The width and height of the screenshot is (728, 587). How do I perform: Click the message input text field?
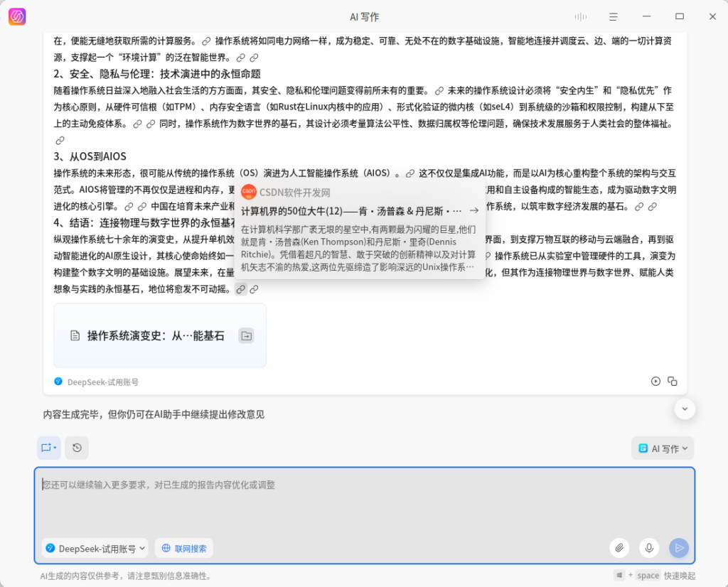364,505
